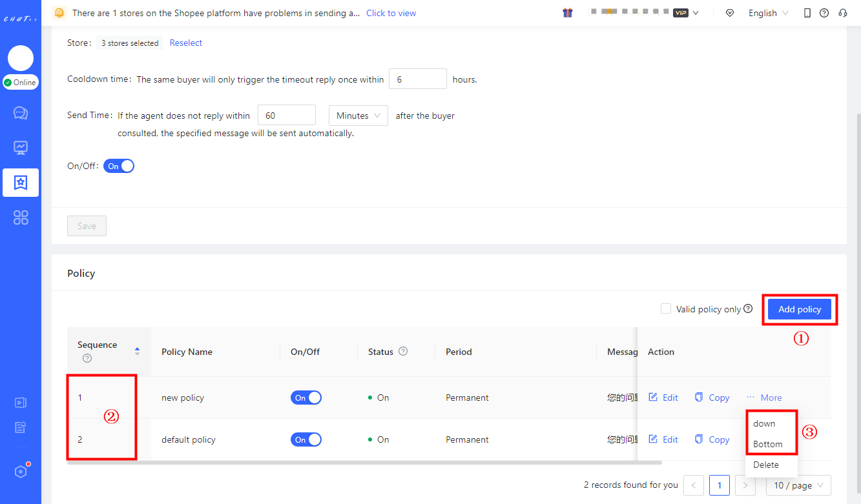Toggle the main On/Off switch
This screenshot has width=861, height=504.
(x=119, y=166)
